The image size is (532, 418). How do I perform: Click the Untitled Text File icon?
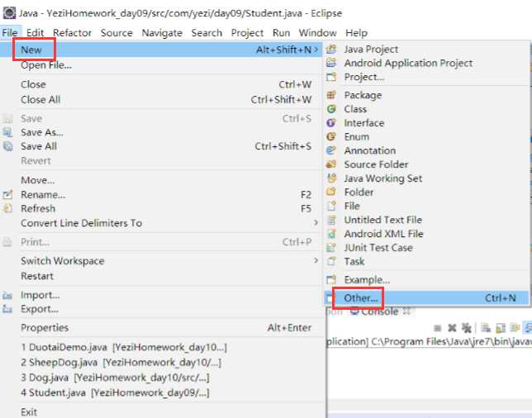(331, 220)
